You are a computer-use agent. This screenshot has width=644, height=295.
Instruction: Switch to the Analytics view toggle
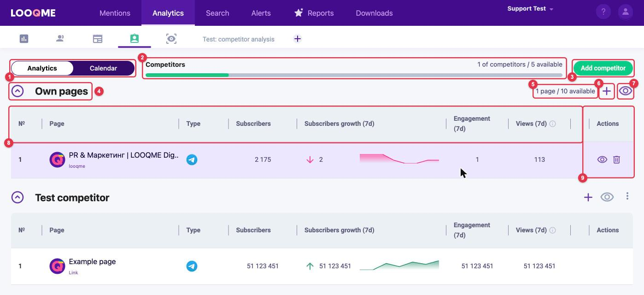[42, 68]
